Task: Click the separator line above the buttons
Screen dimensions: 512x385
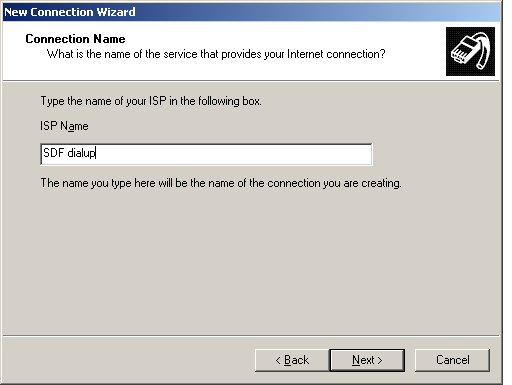Action: click(x=251, y=335)
